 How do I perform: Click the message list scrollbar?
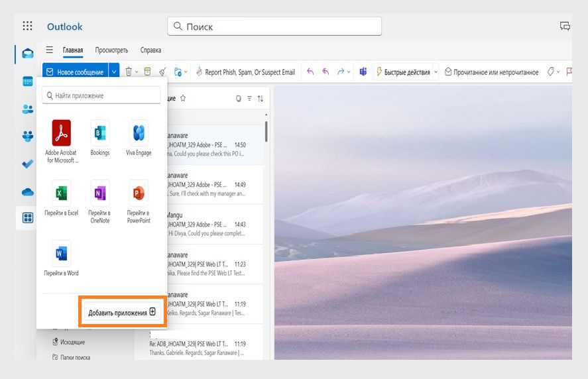click(266, 131)
